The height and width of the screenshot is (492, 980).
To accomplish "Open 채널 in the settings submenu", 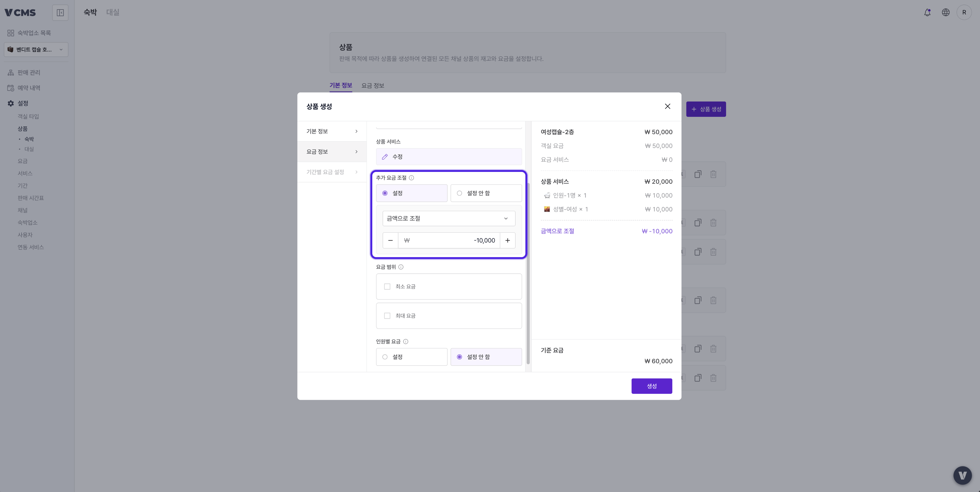I will coord(22,210).
